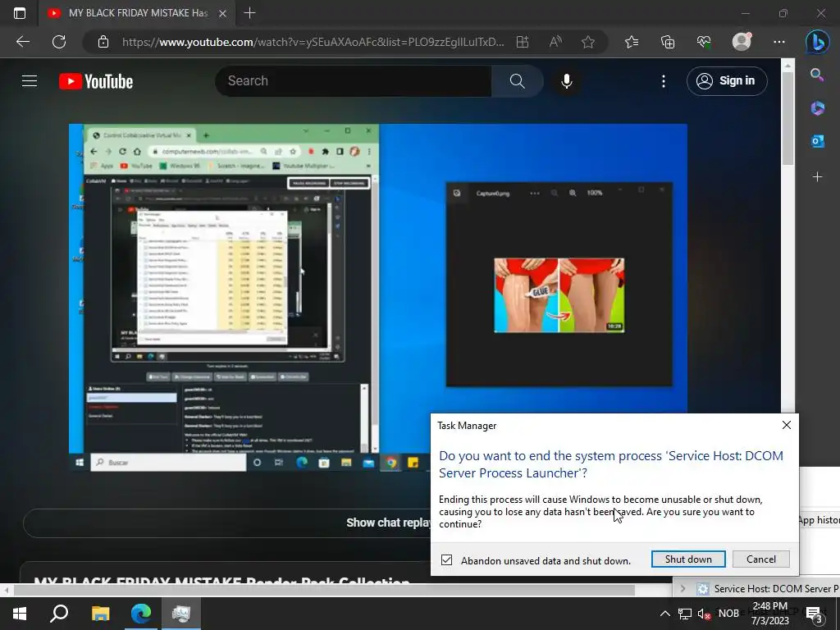The image size is (840, 630).
Task: Open File Explorer from taskbar
Action: tap(100, 614)
